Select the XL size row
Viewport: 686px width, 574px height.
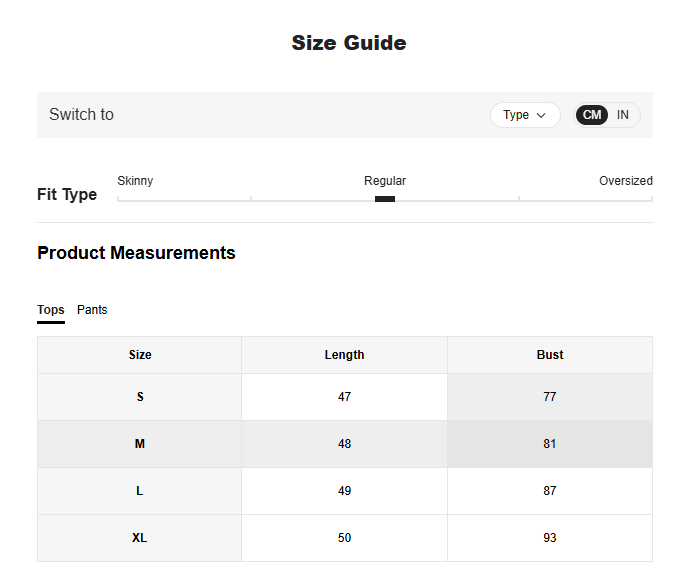[x=140, y=538]
